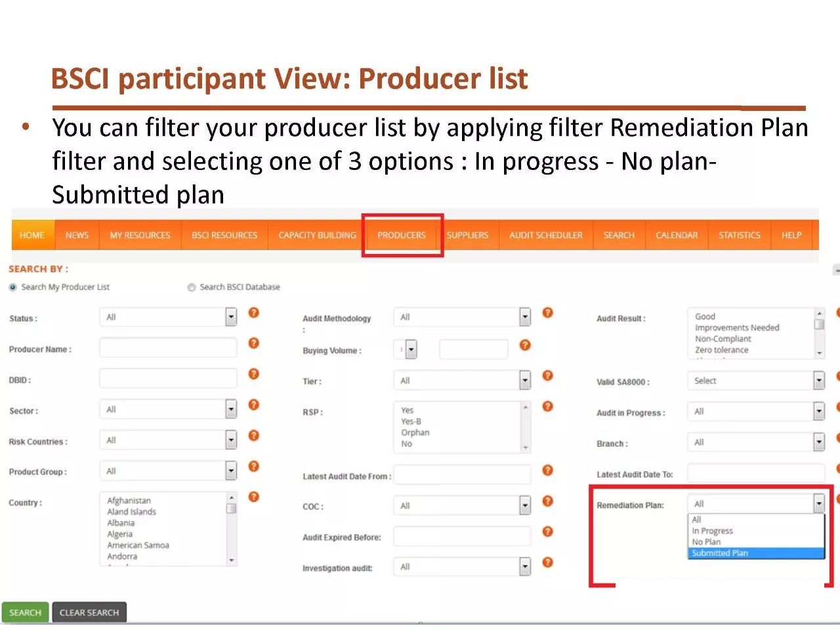Click the Country list scrollbar
Image resolution: width=840 pixels, height=630 pixels.
(231, 529)
